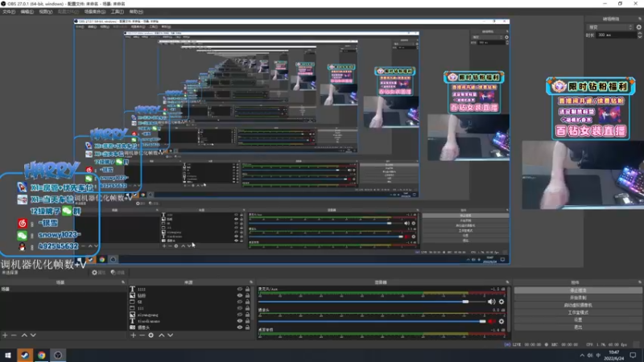Move the scene up in the Scenes list

pos(24,335)
